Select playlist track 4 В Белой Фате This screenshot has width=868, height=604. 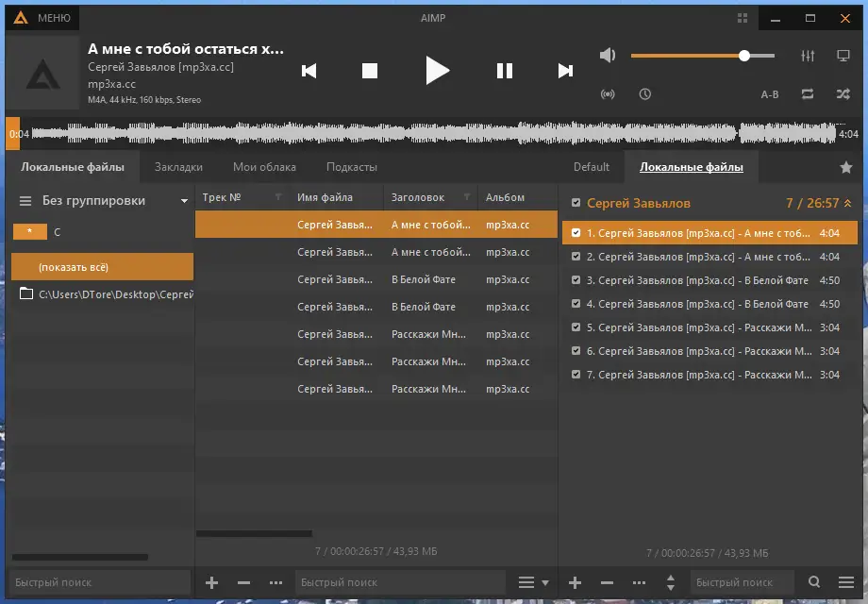[x=709, y=304]
